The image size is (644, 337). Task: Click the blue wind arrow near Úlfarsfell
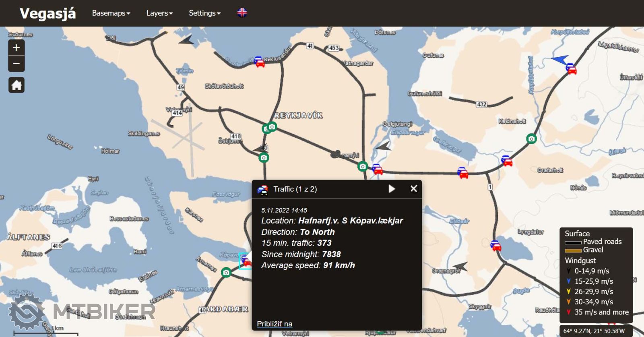560,60
